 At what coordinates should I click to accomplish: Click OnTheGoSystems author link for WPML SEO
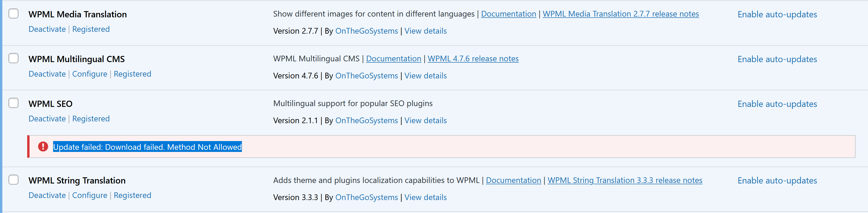coord(367,120)
